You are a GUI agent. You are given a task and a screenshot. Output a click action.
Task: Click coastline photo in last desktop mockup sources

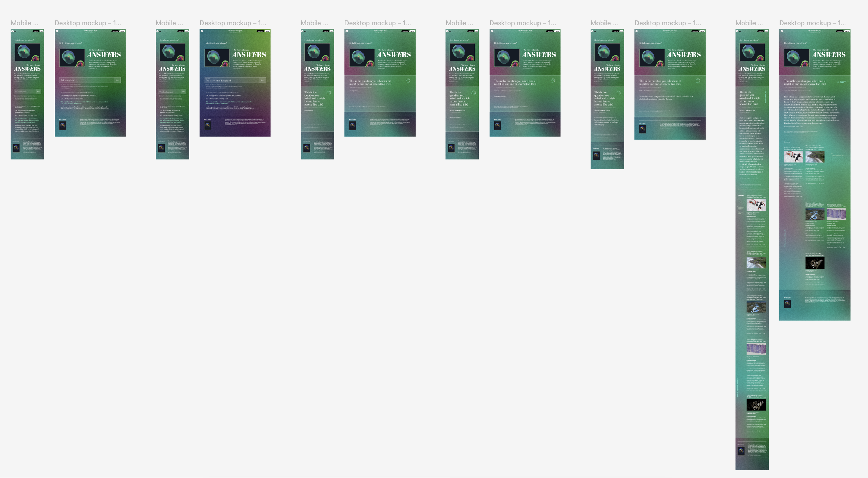coord(815,157)
